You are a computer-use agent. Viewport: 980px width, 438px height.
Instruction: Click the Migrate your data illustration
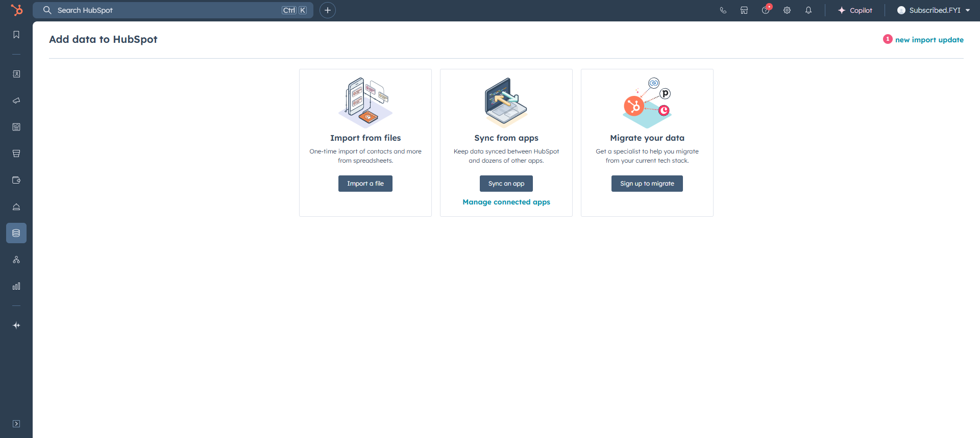pyautogui.click(x=647, y=103)
